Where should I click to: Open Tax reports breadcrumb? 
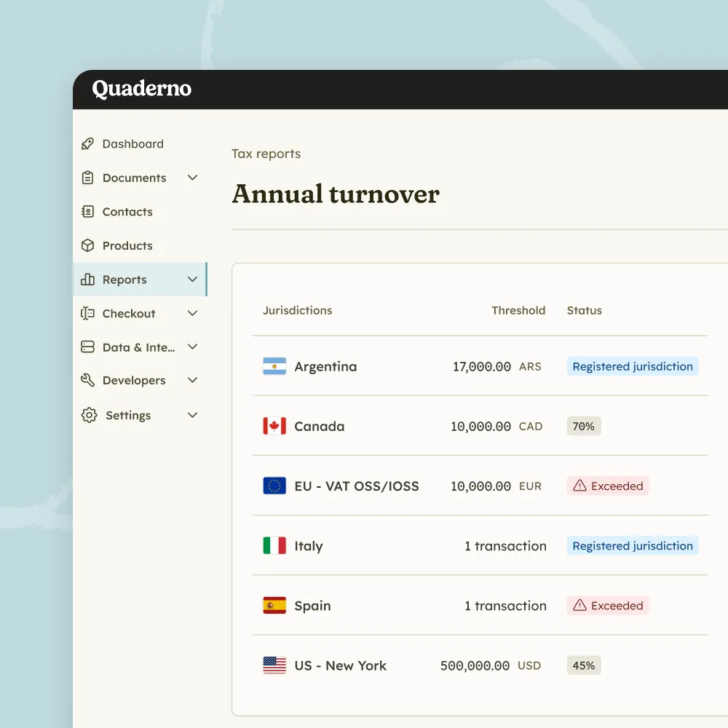[x=266, y=154]
